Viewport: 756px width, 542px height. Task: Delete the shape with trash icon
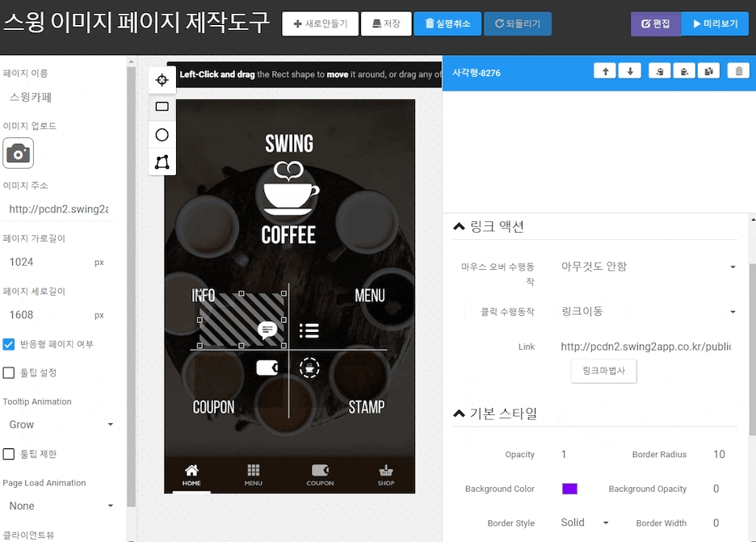(x=737, y=71)
